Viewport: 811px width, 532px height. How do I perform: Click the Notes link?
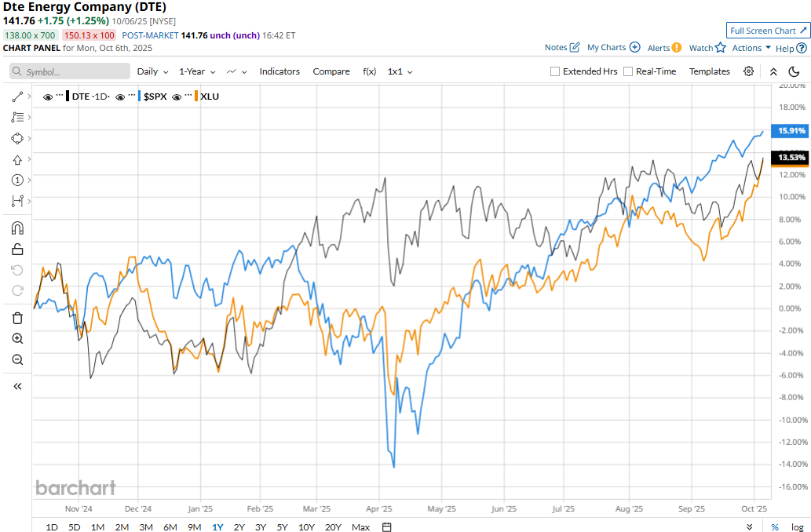[x=556, y=47]
